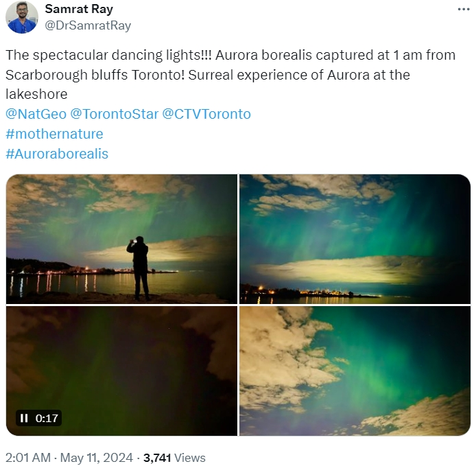Open bottom-right photo of clouds and aurora

tap(355, 371)
